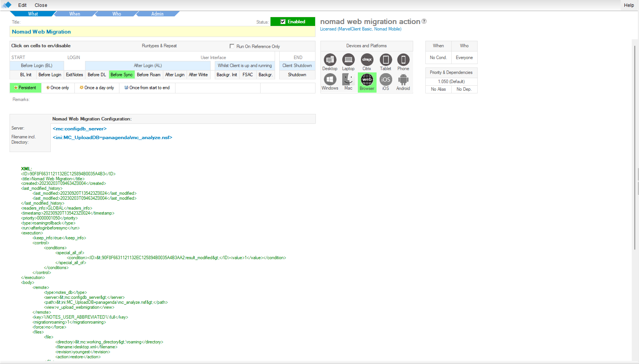Image resolution: width=639 pixels, height=364 pixels.
Task: Click the No Cond. condition cell
Action: click(x=438, y=58)
